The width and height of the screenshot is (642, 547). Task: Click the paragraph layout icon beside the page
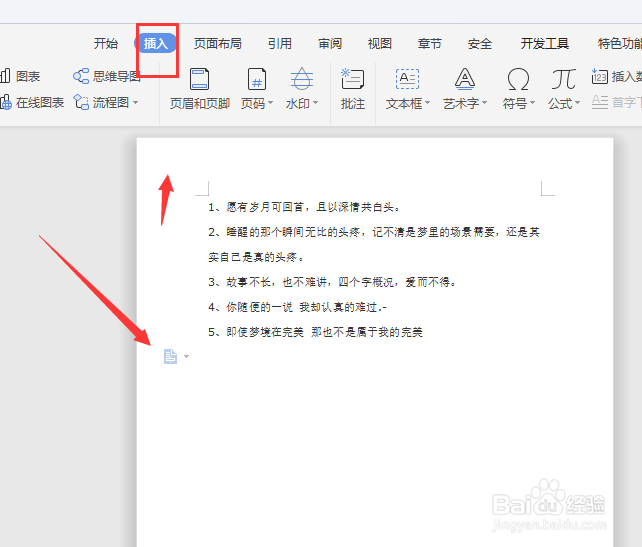[170, 356]
